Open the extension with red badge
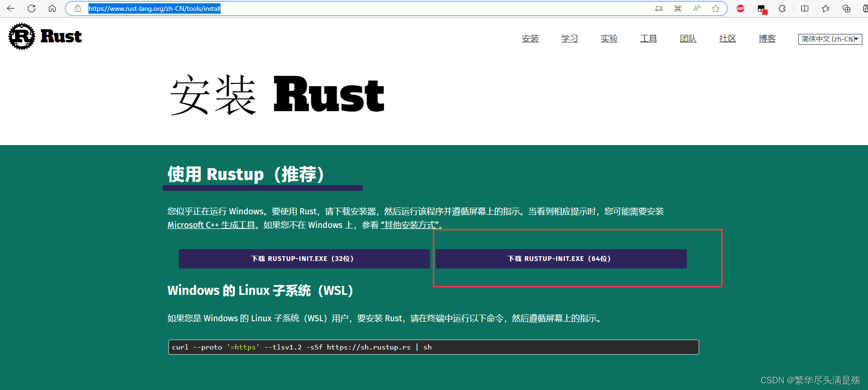The image size is (868, 390). [762, 9]
